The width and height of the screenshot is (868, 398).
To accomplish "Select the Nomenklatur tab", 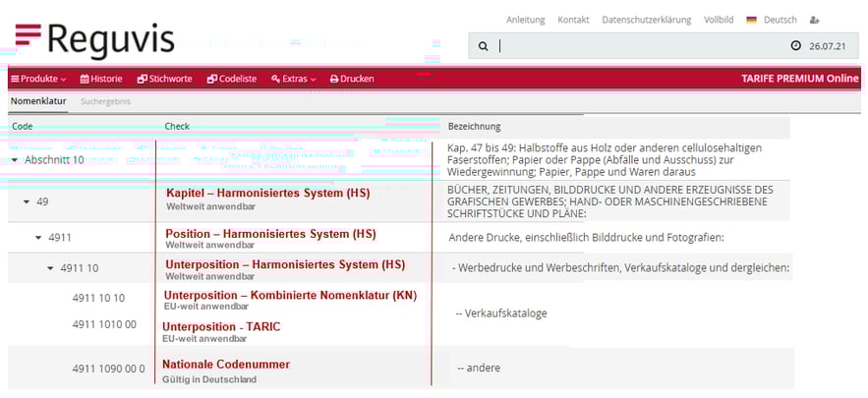I will point(38,101).
